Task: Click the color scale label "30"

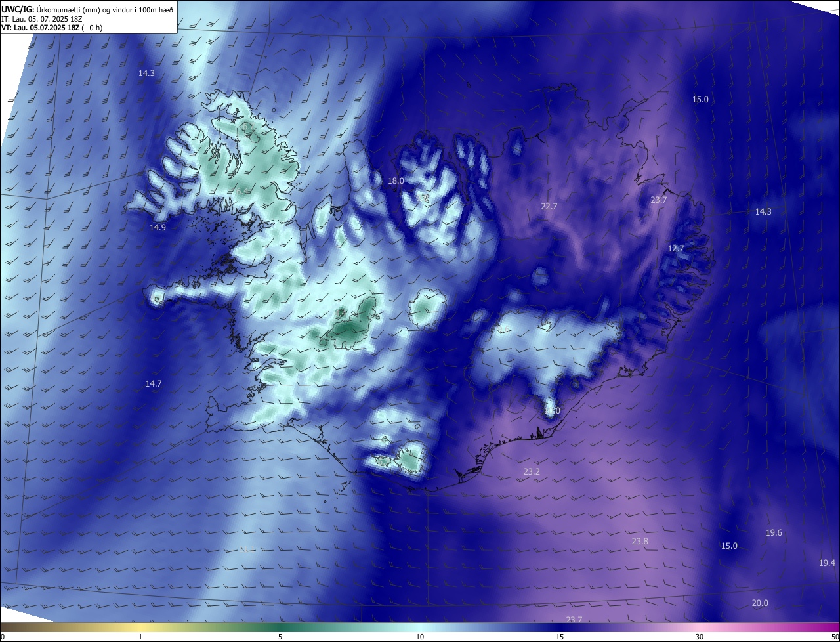Action: pos(700,637)
